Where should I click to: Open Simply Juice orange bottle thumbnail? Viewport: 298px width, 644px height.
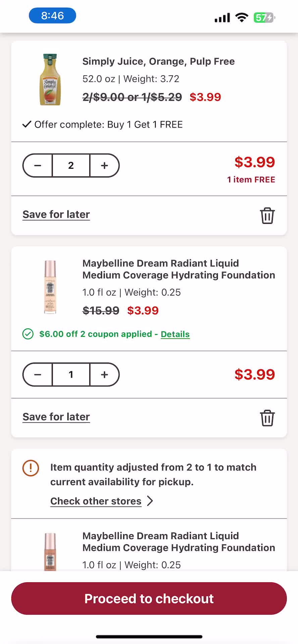pos(50,79)
